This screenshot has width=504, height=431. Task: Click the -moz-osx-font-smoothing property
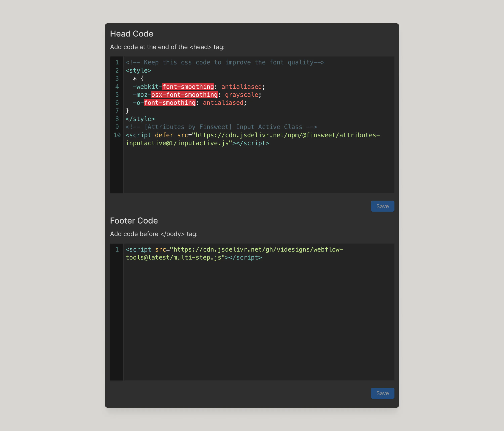[x=175, y=95]
